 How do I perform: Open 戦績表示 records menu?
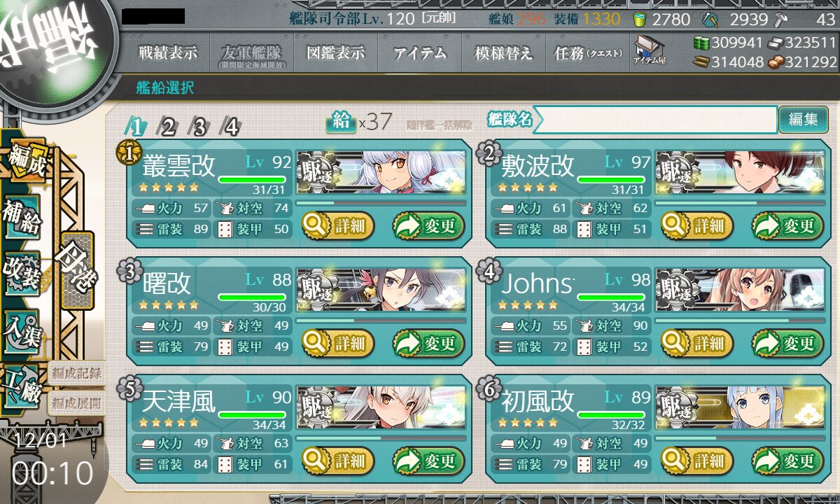[168, 53]
